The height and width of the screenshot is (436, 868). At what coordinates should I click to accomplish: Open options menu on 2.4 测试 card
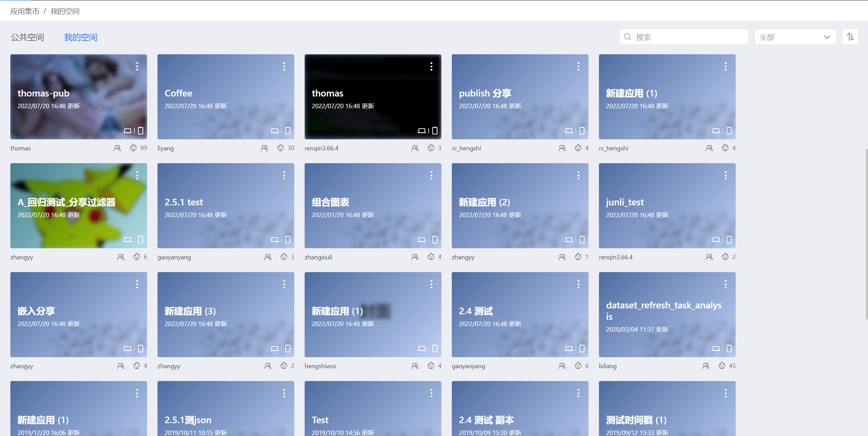pyautogui.click(x=578, y=284)
